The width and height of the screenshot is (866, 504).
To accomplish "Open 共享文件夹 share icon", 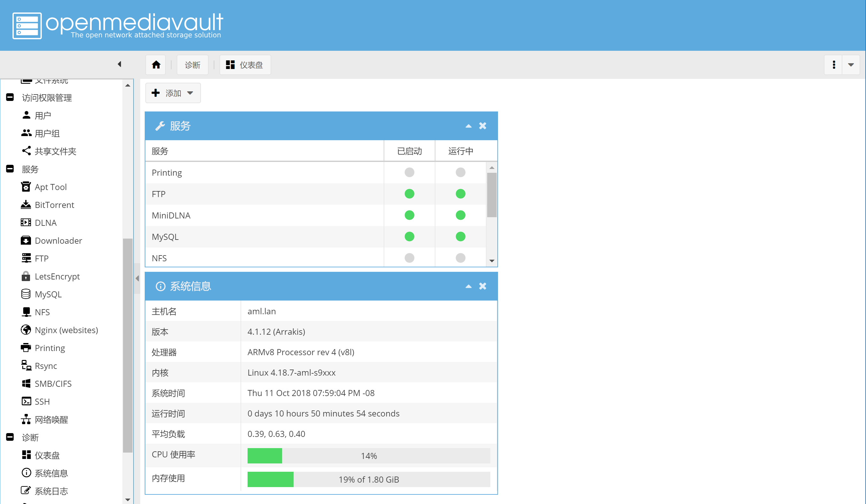I will click(26, 151).
